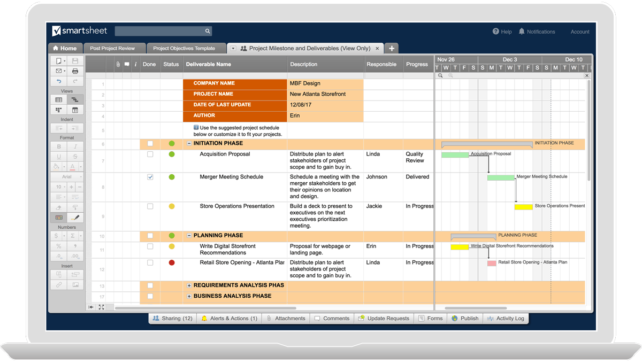642x364 pixels.
Task: Check Done box for Acquisition Proposal
Action: click(x=150, y=154)
